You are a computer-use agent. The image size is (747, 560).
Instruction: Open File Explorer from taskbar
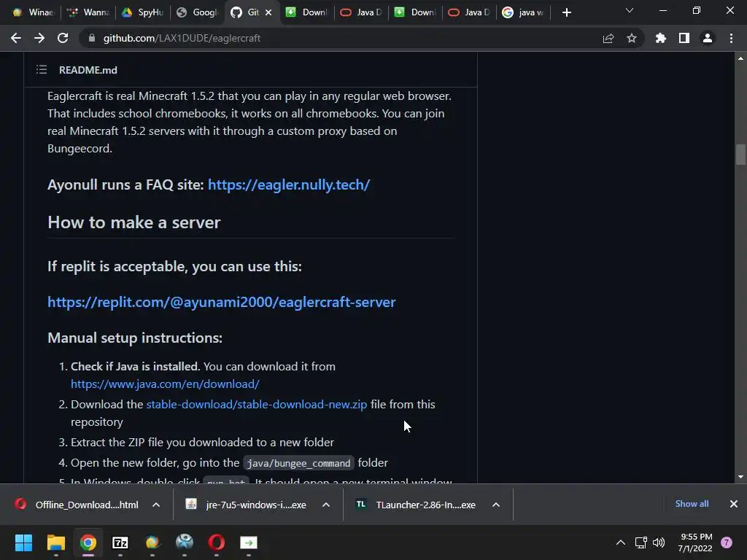click(55, 542)
